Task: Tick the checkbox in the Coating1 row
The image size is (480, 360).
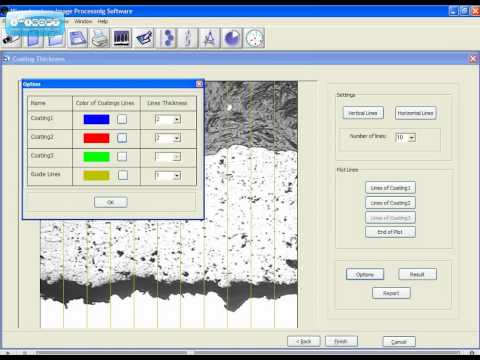Action: (x=122, y=119)
